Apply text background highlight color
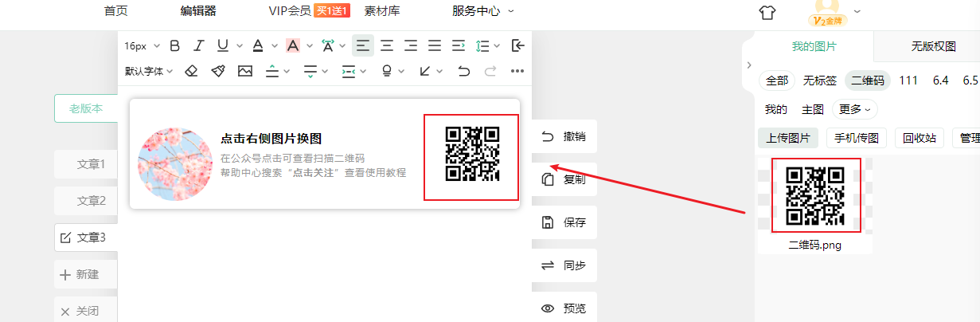 [x=292, y=45]
